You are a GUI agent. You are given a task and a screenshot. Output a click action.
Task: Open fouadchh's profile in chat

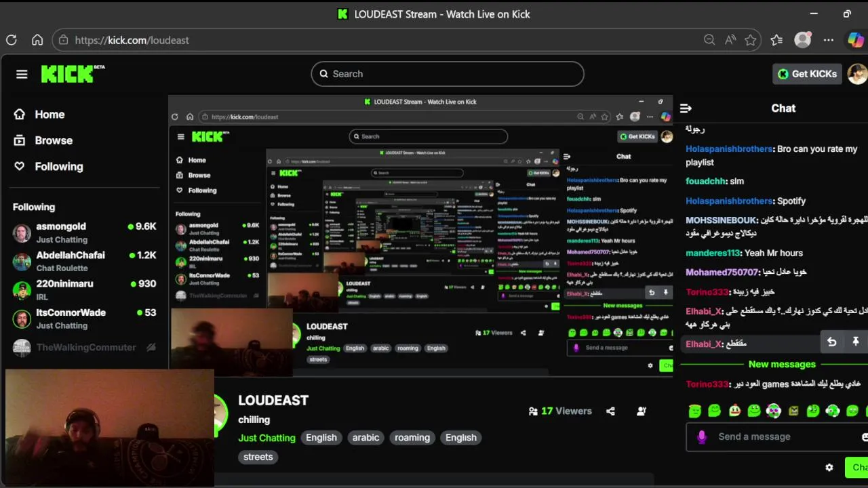tap(706, 181)
